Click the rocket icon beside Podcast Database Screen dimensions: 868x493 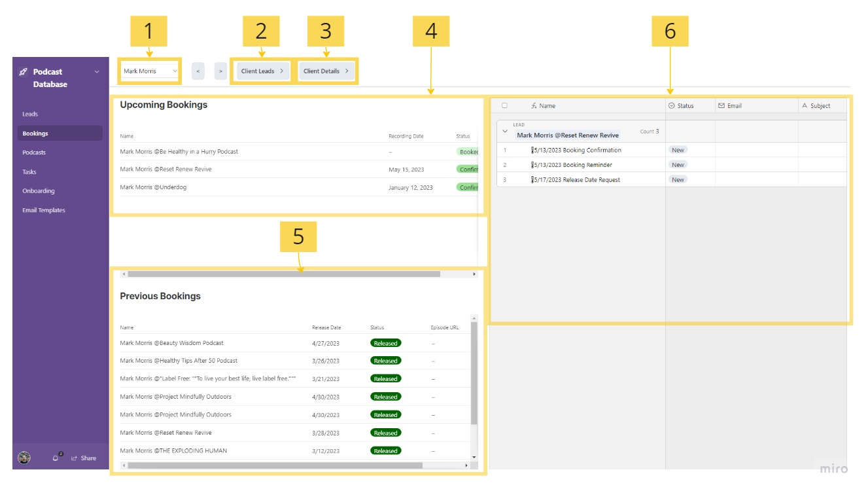click(24, 72)
